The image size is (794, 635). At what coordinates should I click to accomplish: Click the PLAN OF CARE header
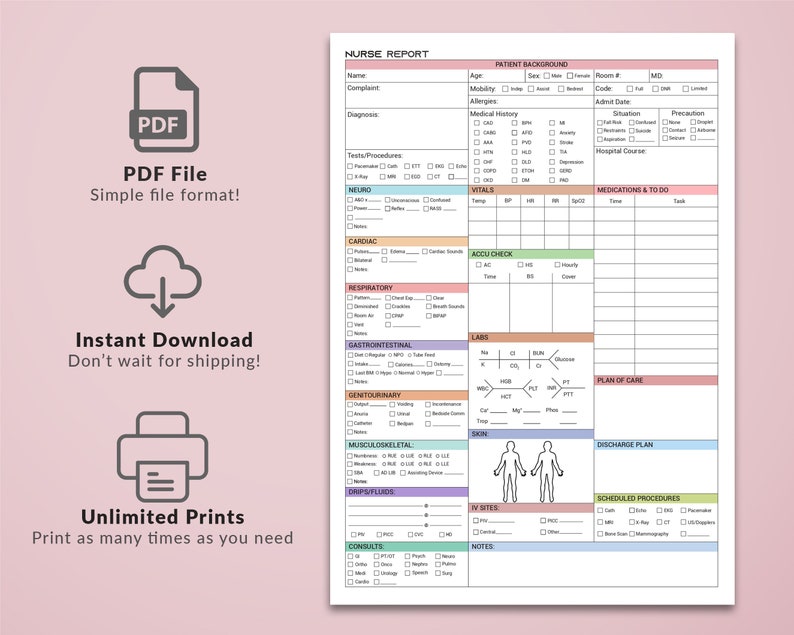(x=656, y=380)
